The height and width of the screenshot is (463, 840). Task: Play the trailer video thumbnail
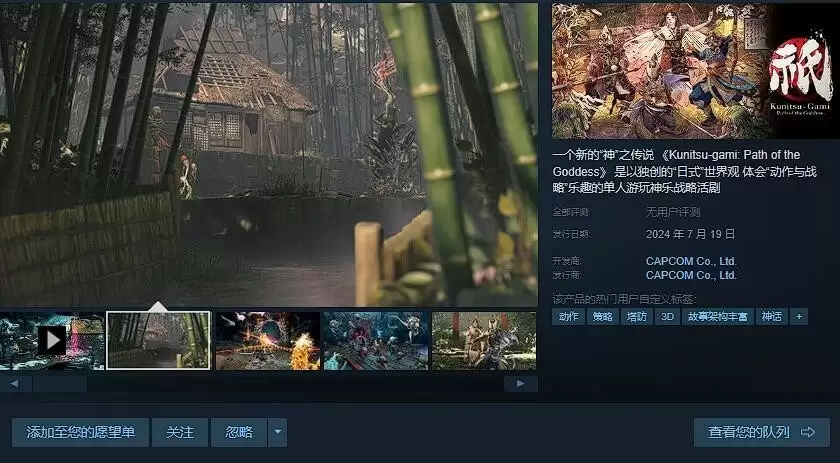(x=52, y=341)
